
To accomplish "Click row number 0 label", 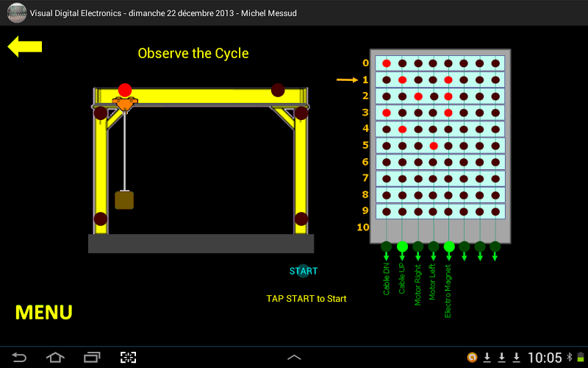I will coord(365,63).
